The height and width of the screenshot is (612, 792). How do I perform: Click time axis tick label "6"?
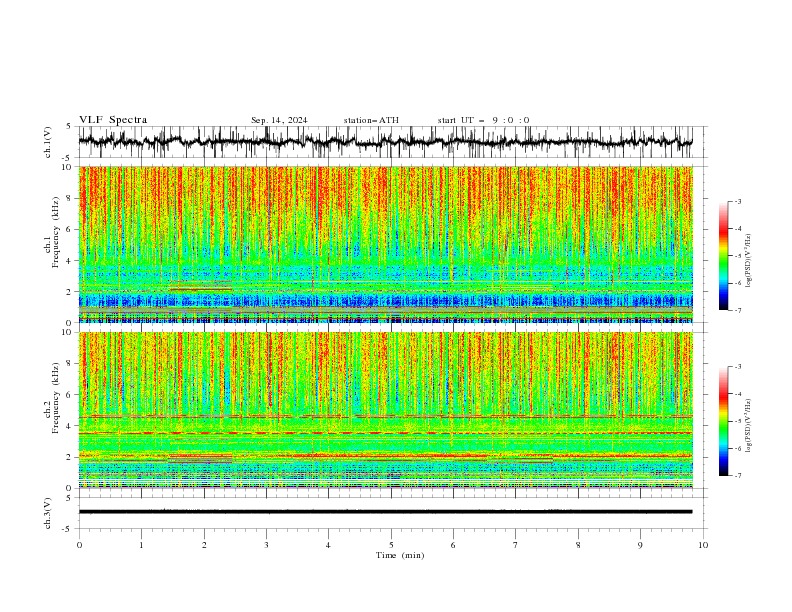[x=453, y=545]
